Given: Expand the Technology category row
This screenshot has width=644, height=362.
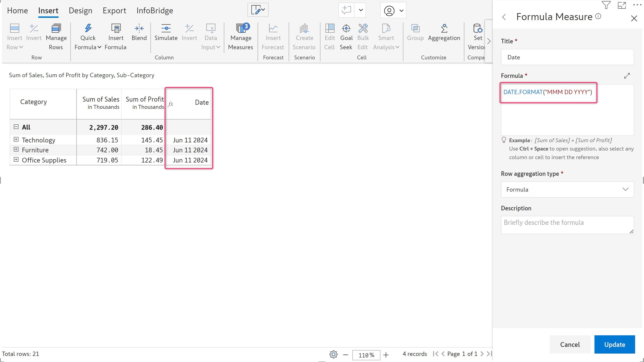Looking at the screenshot, I should pyautogui.click(x=16, y=139).
